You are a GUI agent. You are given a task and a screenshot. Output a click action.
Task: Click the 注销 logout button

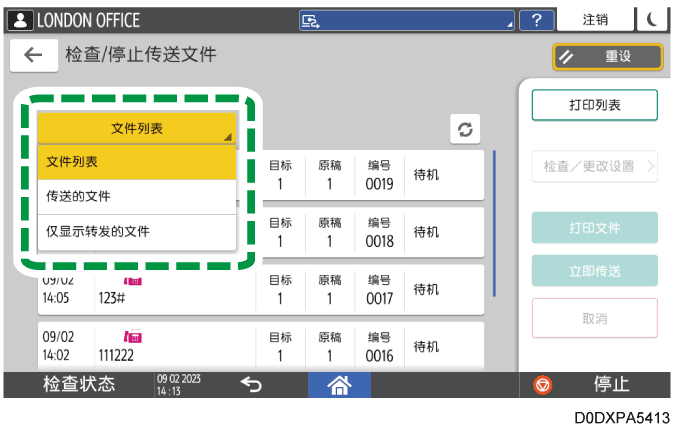pos(595,20)
